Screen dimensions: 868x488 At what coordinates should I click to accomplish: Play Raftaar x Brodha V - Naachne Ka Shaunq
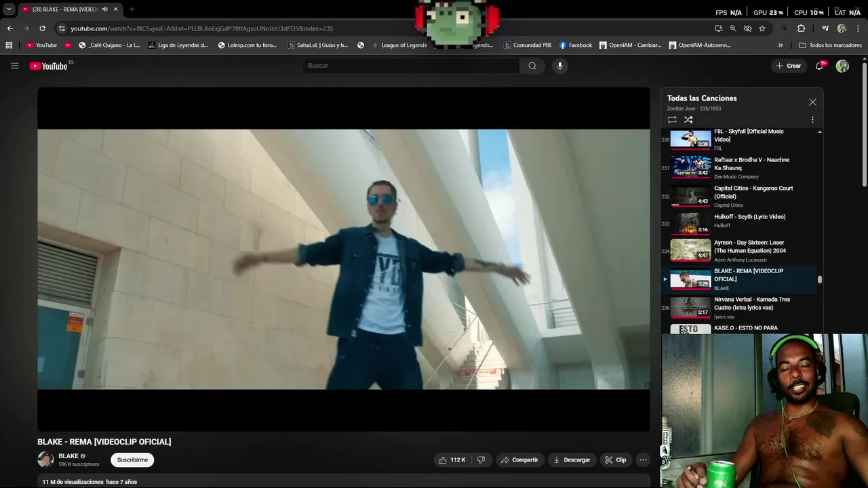[738, 167]
